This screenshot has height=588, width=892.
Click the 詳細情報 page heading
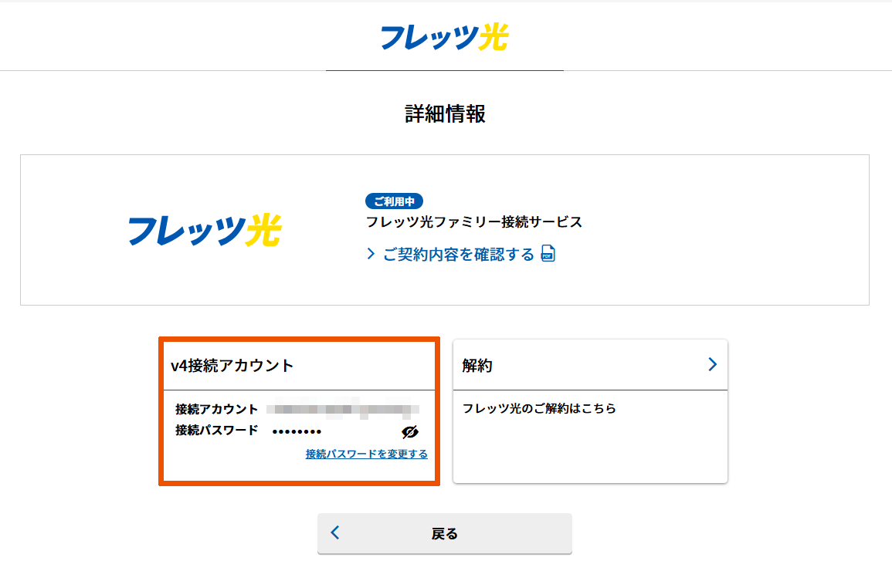(x=445, y=114)
